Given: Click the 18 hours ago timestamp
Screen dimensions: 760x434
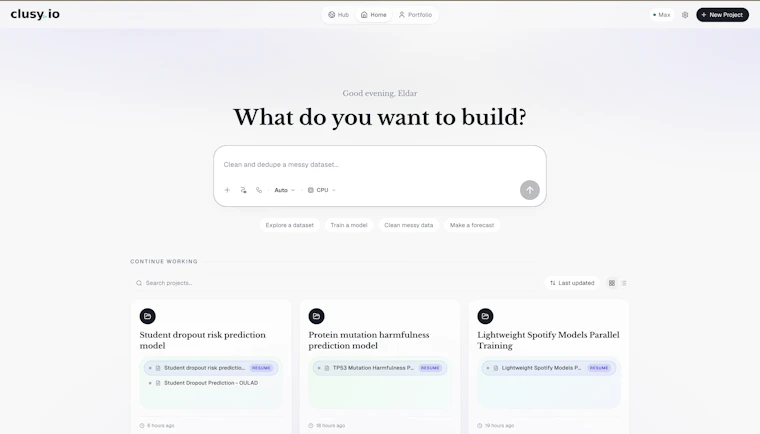Looking at the screenshot, I should [x=327, y=425].
